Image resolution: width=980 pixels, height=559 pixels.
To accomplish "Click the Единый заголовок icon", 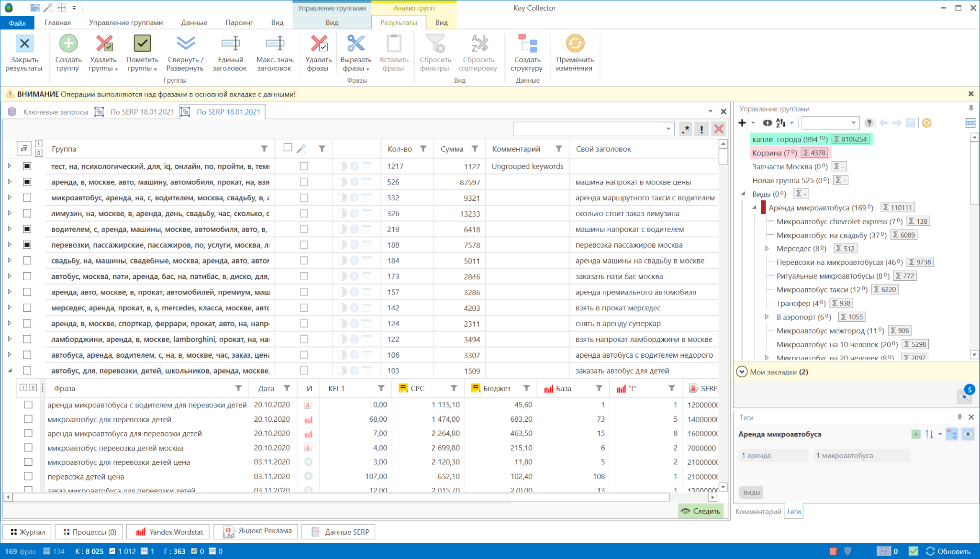I will (230, 44).
